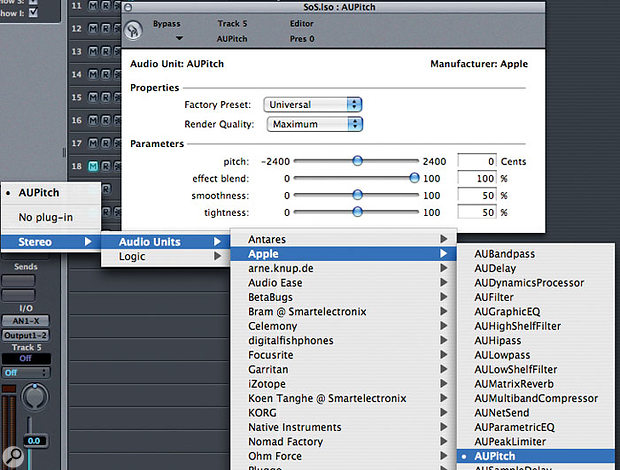This screenshot has height=470, width=620.
Task: Click the first empty Sends slot
Action: tap(18, 281)
